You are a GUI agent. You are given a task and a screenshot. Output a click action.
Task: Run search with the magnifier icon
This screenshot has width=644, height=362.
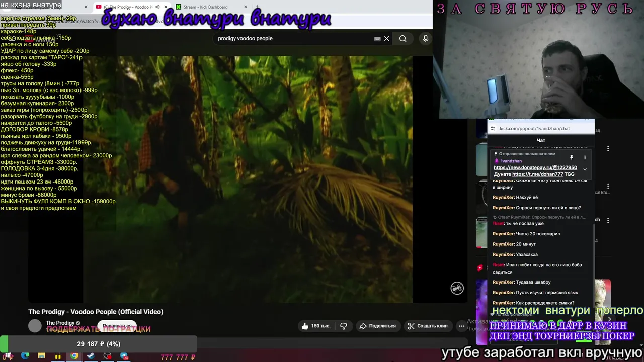coord(403,38)
